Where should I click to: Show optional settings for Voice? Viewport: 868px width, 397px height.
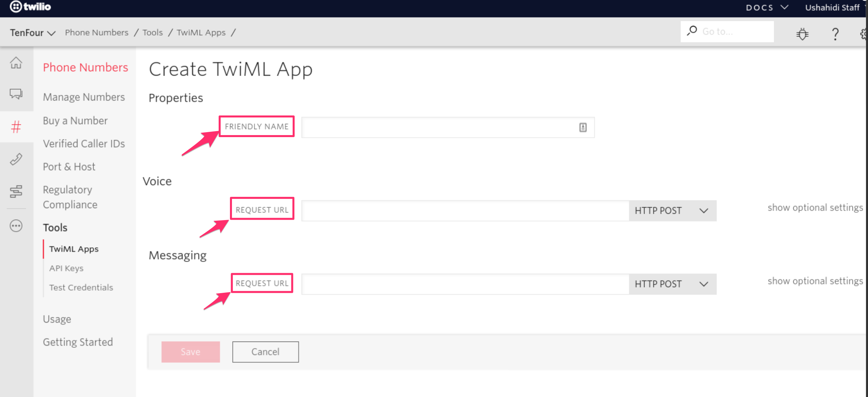coord(815,207)
